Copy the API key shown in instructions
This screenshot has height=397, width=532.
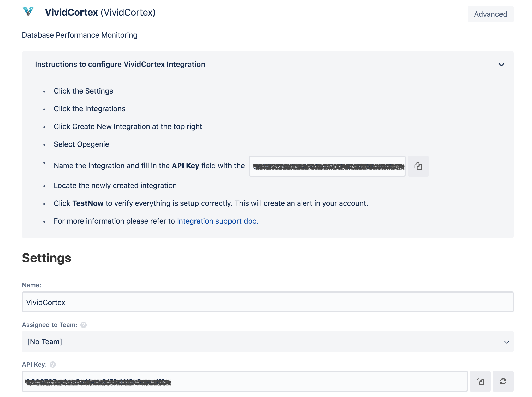click(x=418, y=166)
